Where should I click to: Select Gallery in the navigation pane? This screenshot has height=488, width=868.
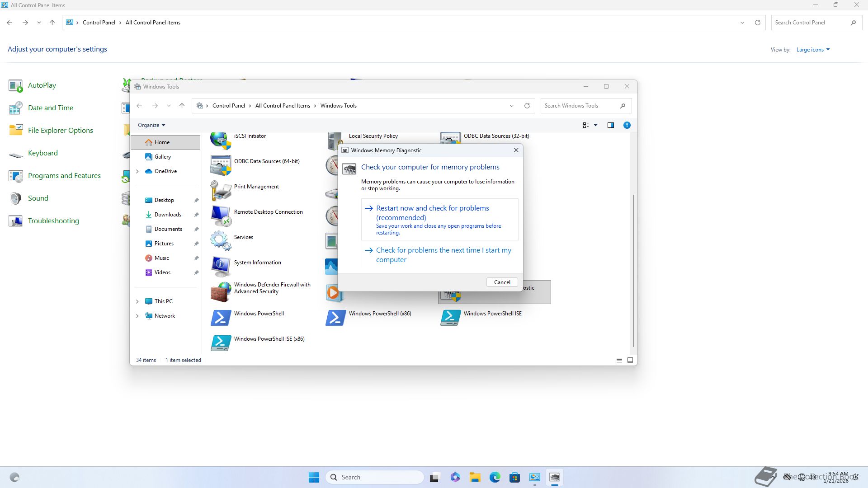point(162,157)
